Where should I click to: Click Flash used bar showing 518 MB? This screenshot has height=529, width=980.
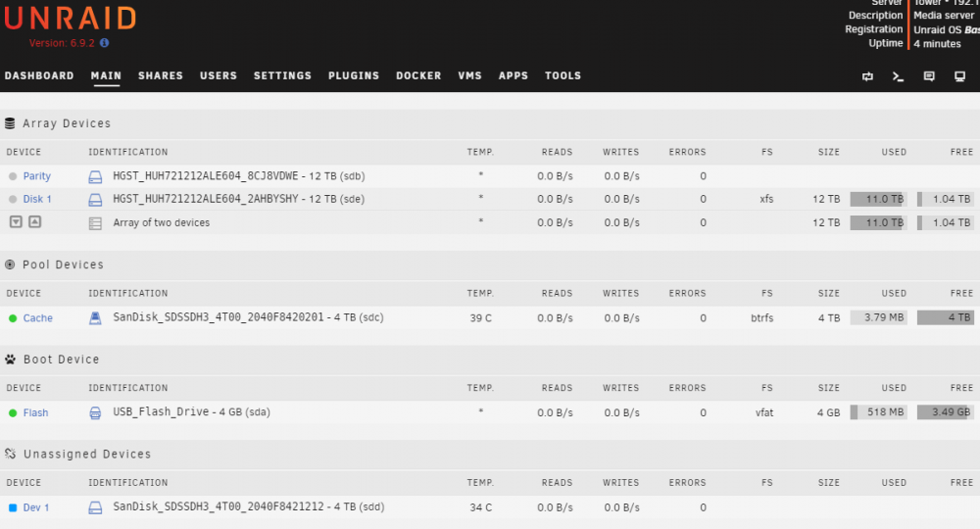click(878, 412)
